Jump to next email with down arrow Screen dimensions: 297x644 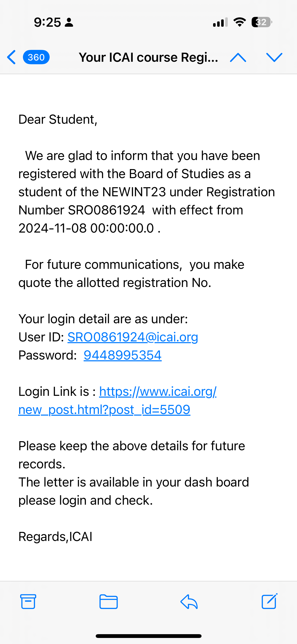[x=274, y=57]
